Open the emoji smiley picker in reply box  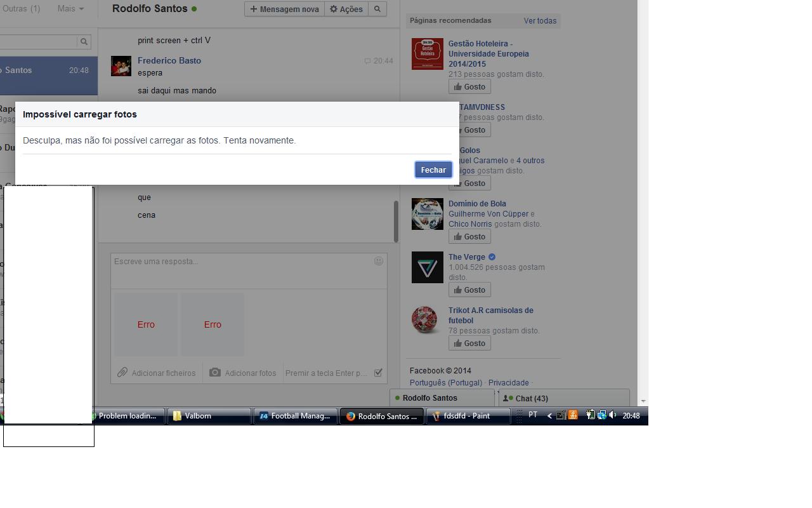point(379,261)
